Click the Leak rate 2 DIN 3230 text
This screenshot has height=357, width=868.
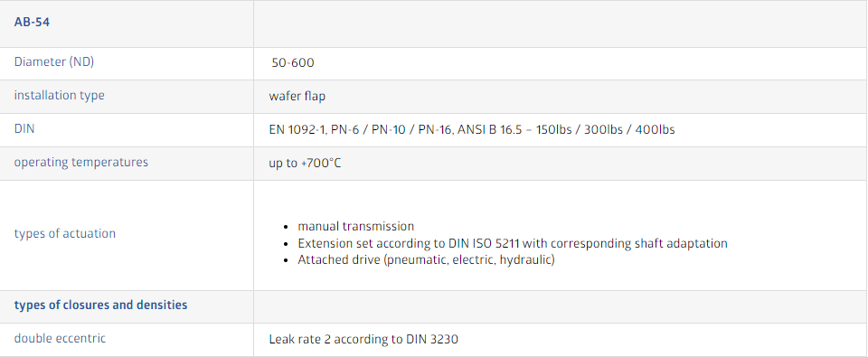[x=363, y=339]
